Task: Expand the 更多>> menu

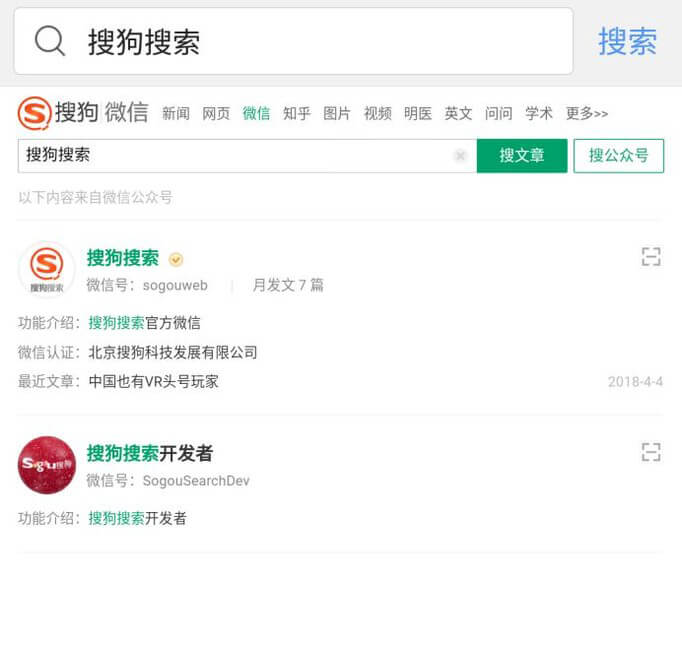Action: click(587, 114)
